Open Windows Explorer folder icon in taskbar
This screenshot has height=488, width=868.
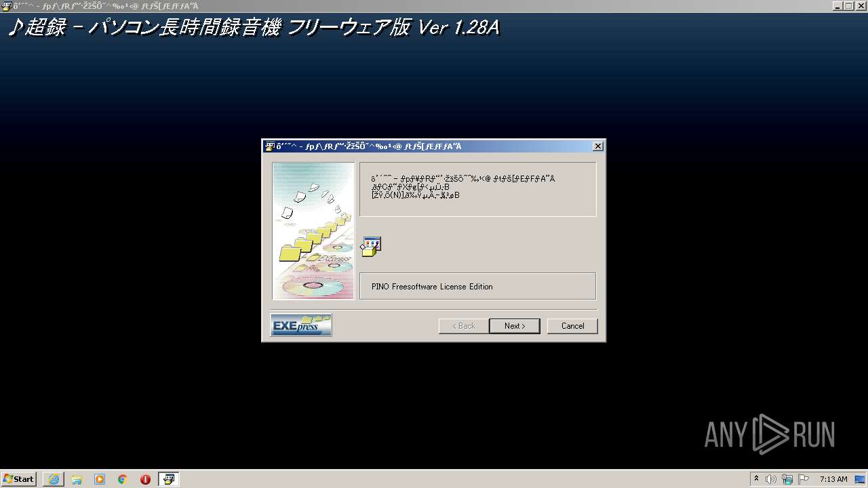pos(77,479)
